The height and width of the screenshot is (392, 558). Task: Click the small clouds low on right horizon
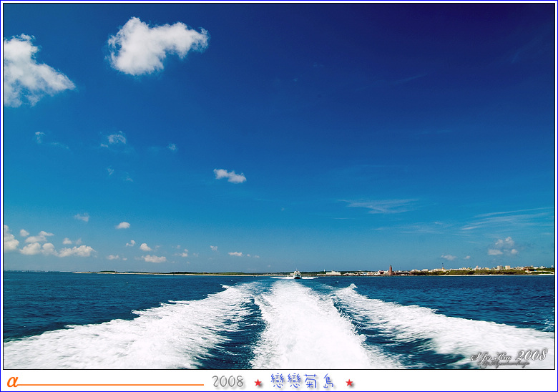tap(503, 247)
